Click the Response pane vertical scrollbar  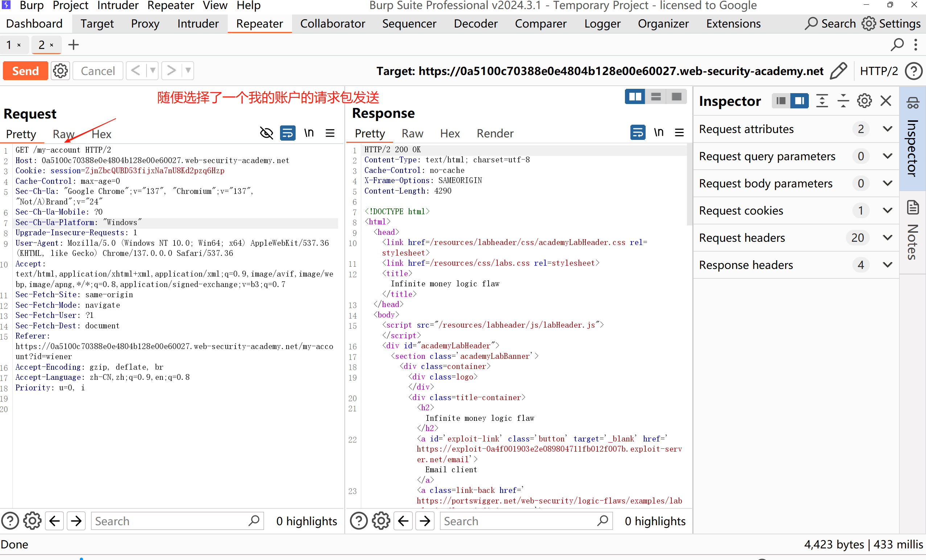pyautogui.click(x=689, y=184)
